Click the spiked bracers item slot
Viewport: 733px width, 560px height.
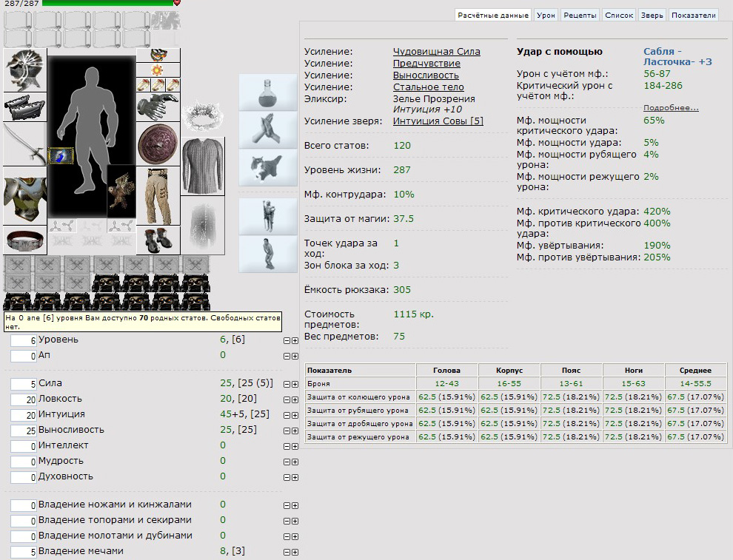(x=25, y=107)
